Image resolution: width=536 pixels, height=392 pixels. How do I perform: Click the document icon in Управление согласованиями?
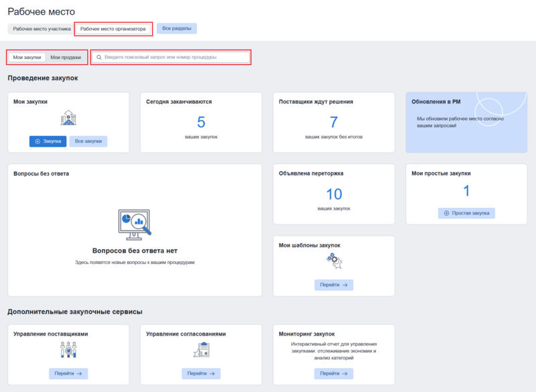(x=201, y=350)
